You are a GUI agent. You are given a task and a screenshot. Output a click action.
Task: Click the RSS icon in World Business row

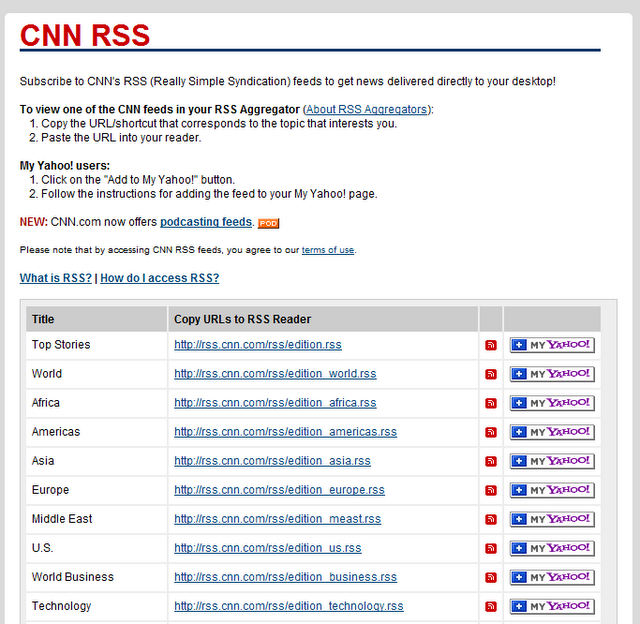click(x=491, y=577)
